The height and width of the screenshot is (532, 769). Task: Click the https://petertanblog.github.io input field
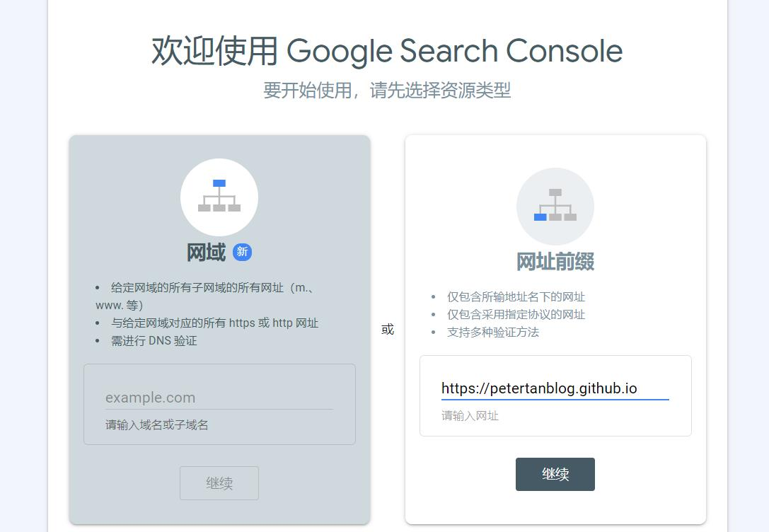tap(555, 388)
